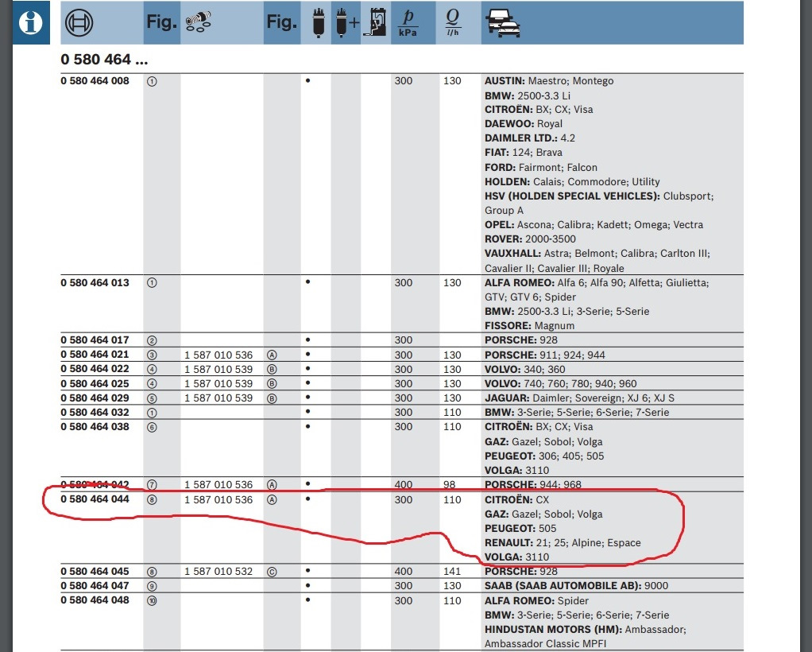Image resolution: width=812 pixels, height=652 pixels.
Task: Click figure circle 1 in the 008 row
Action: click(152, 81)
